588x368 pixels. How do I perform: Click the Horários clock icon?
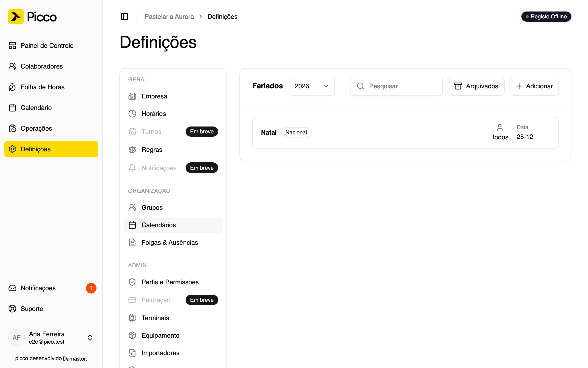click(x=132, y=114)
